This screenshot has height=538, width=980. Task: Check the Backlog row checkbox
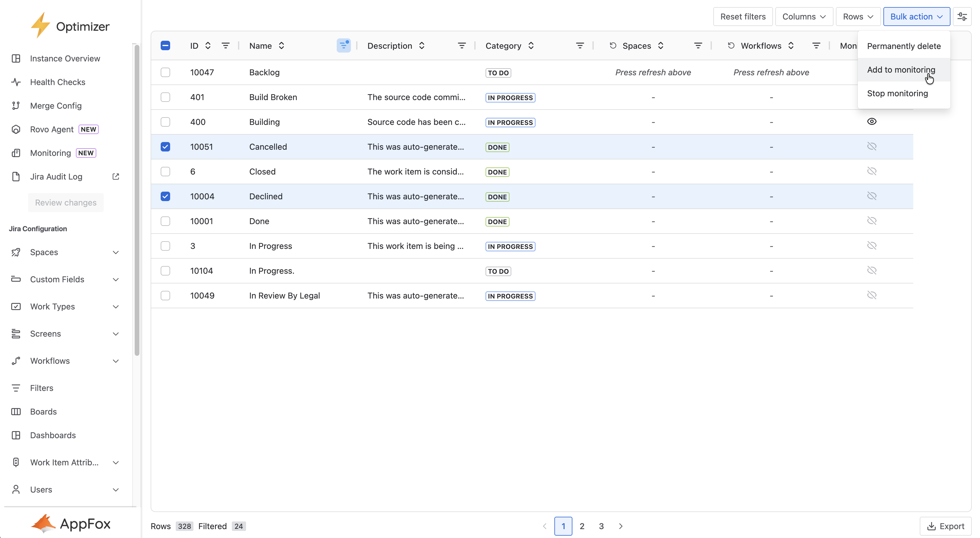[165, 72]
